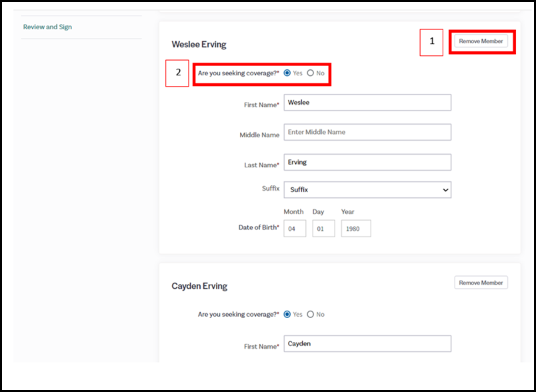Click the Cayden Erving section heading
The height and width of the screenshot is (392, 536).
(199, 286)
